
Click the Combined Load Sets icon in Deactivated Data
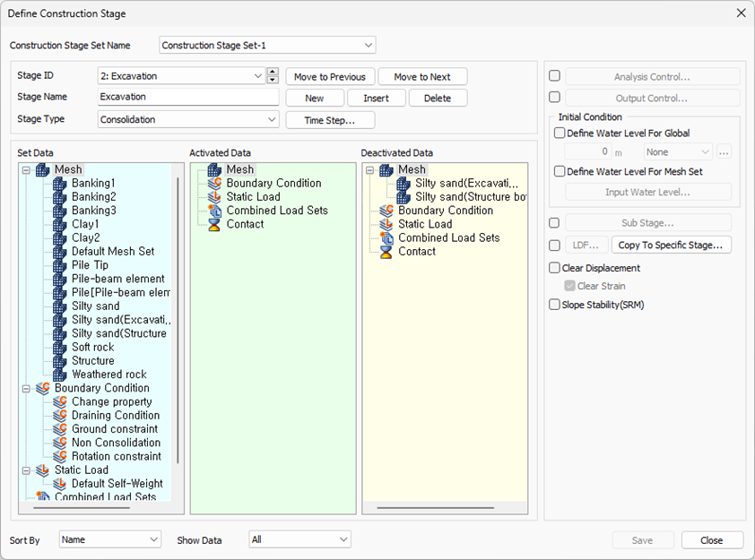(386, 238)
